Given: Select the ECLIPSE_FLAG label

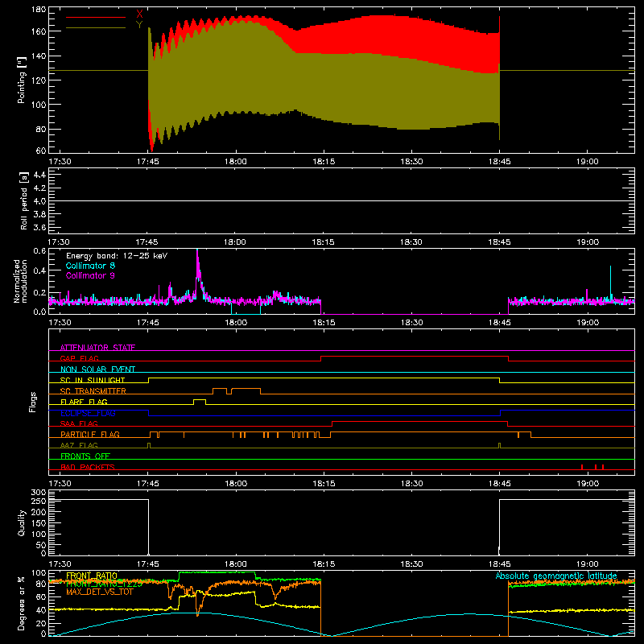Looking at the screenshot, I should click(88, 413).
